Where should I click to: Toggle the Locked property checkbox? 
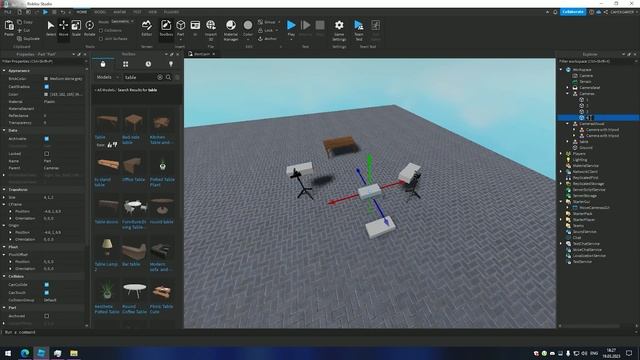pyautogui.click(x=47, y=154)
